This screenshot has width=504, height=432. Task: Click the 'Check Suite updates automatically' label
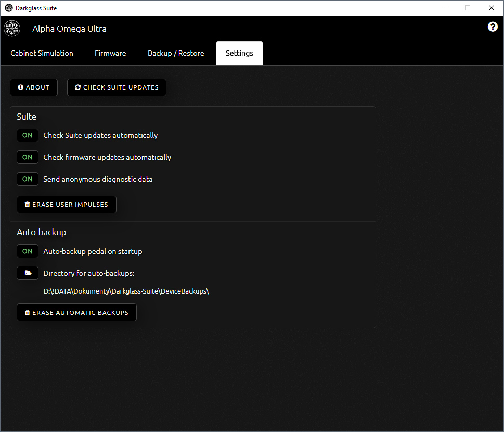(100, 135)
